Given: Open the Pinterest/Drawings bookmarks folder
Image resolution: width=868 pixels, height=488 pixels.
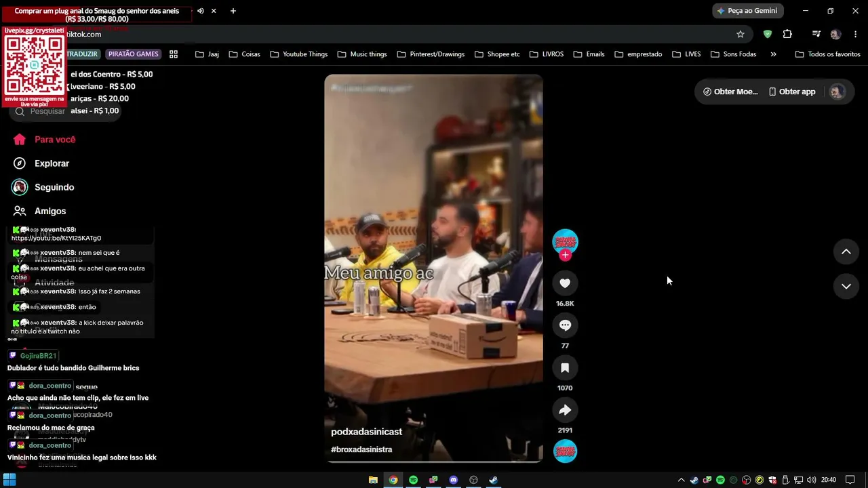Looking at the screenshot, I should pyautogui.click(x=431, y=54).
